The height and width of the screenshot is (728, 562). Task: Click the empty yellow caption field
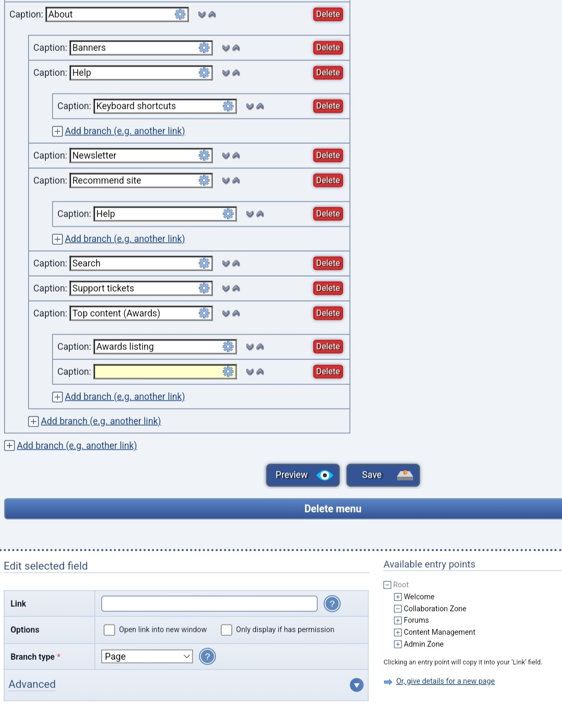[x=165, y=372]
